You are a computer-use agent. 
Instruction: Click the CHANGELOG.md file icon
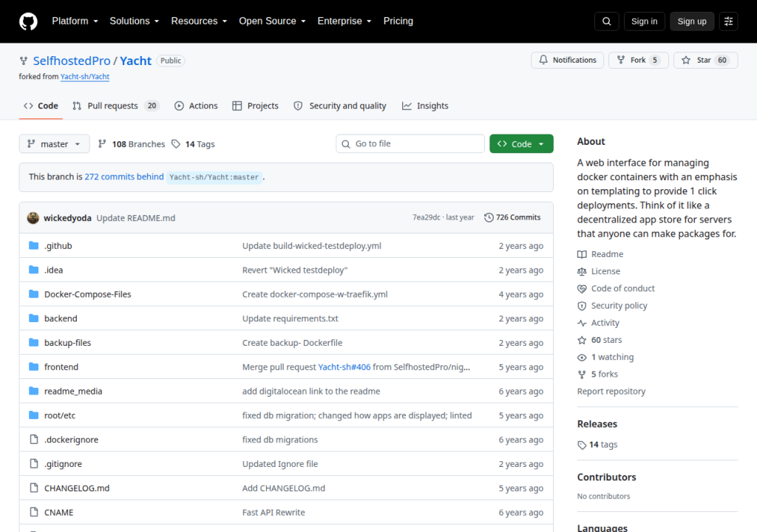34,488
